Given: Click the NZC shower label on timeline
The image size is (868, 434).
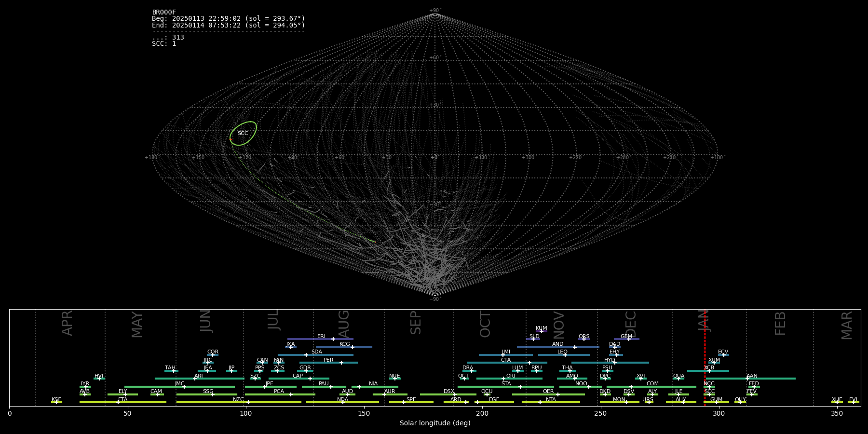Looking at the screenshot, I should (x=239, y=399).
